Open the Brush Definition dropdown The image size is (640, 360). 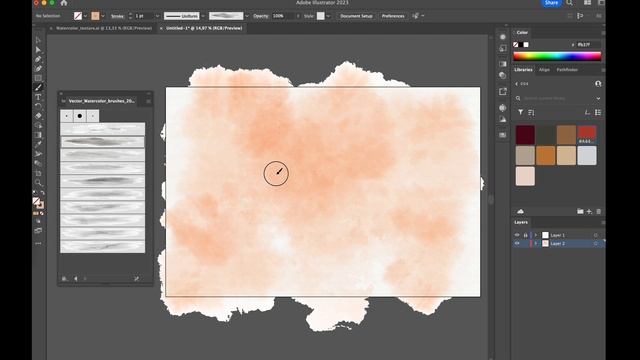pos(247,16)
